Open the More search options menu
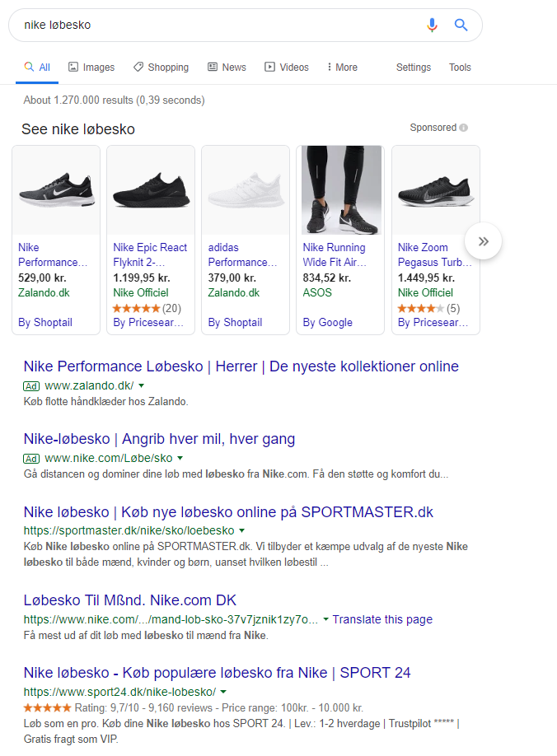This screenshot has width=557, height=756. coord(343,67)
